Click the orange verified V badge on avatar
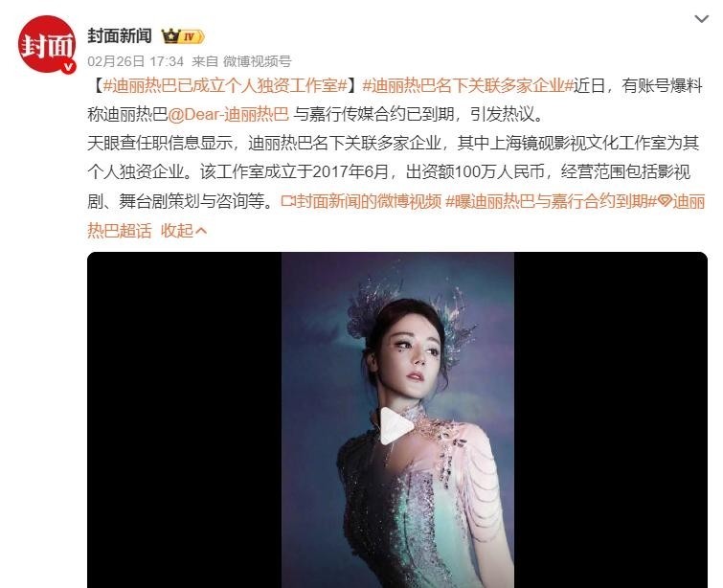The width and height of the screenshot is (723, 588). pos(69,67)
